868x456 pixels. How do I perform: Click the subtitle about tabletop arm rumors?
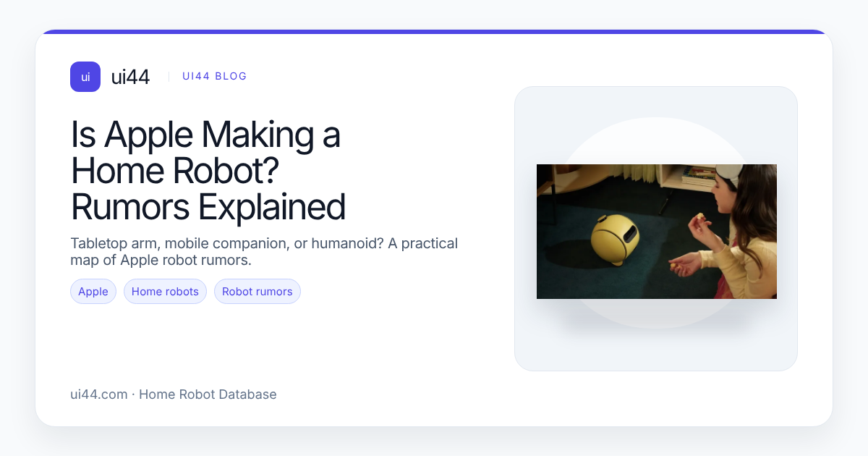click(x=264, y=252)
